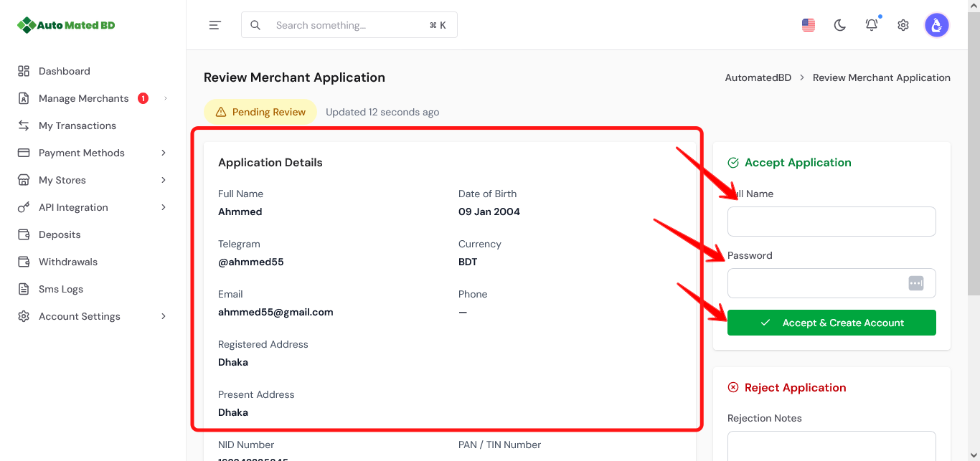Toggle dark mode with the moon icon
This screenshot has width=980, height=461.
click(x=839, y=24)
